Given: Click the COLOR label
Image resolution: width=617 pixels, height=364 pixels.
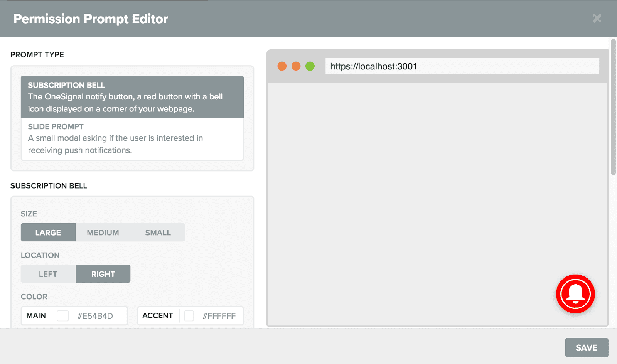Looking at the screenshot, I should [34, 297].
